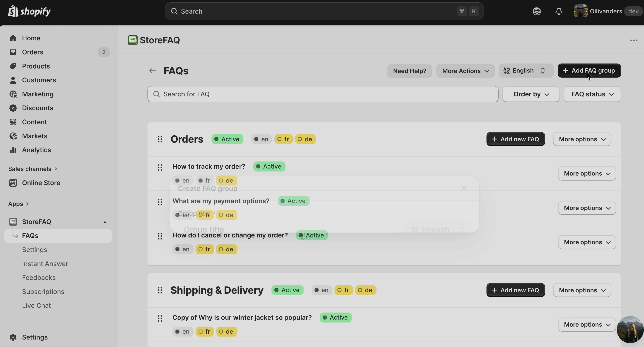
Task: Click drag handle for winter jacket FAQ
Action: 160,318
